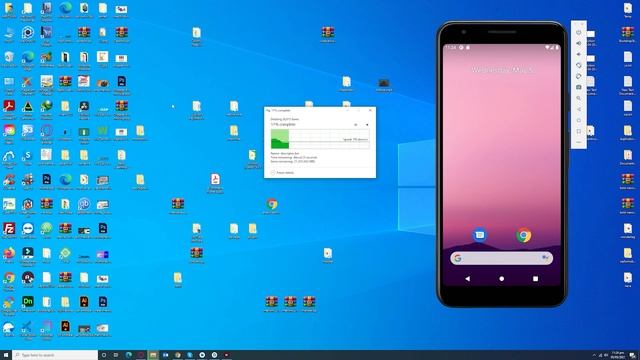Open the Adobe Dimension (Dn) desktop shortcut

(x=28, y=303)
